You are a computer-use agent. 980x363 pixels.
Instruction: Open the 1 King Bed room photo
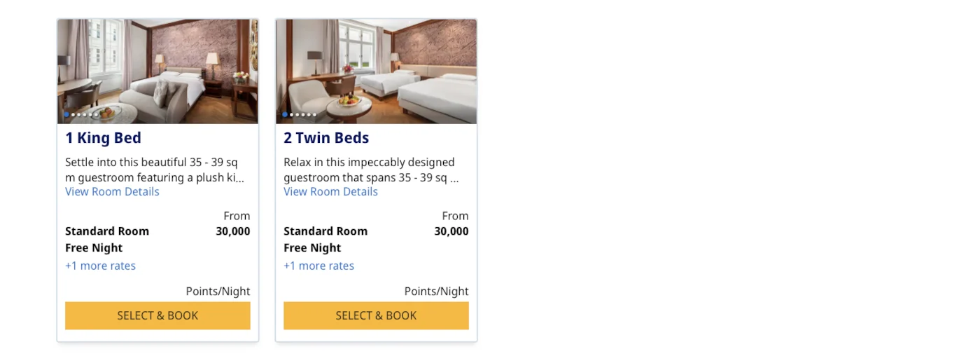point(157,71)
